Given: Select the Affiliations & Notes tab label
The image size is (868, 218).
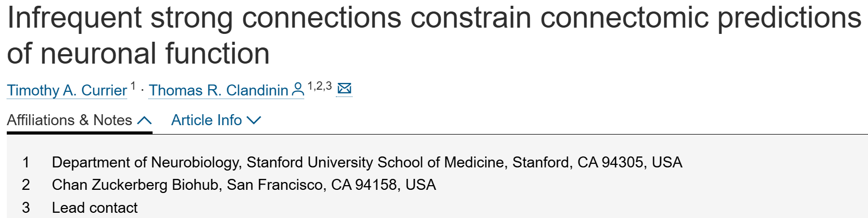Looking at the screenshot, I should tap(69, 120).
